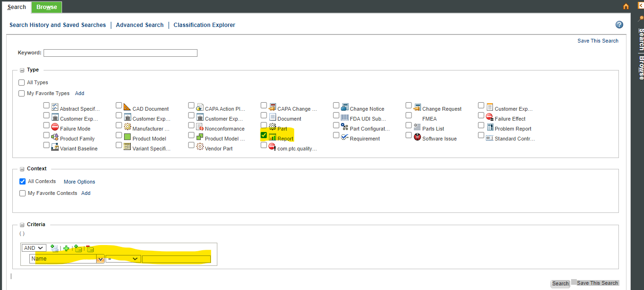Click the orange Home icon
Screen dimensions: 644x290
(x=626, y=7)
